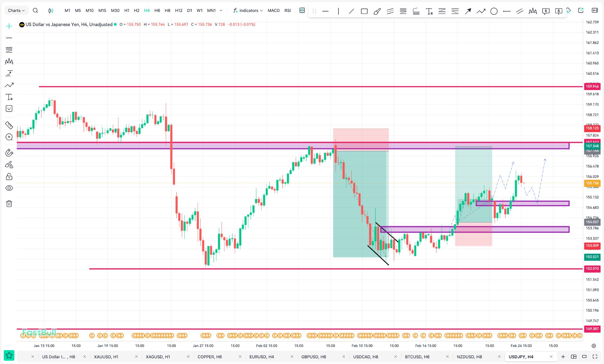Delete drawings with trash icon

click(x=9, y=204)
